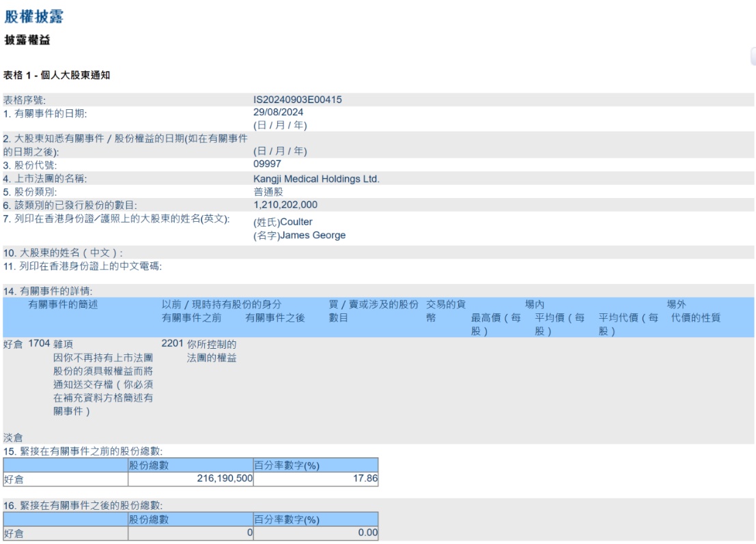Select surname text (姓氏)Coulter

(283, 222)
